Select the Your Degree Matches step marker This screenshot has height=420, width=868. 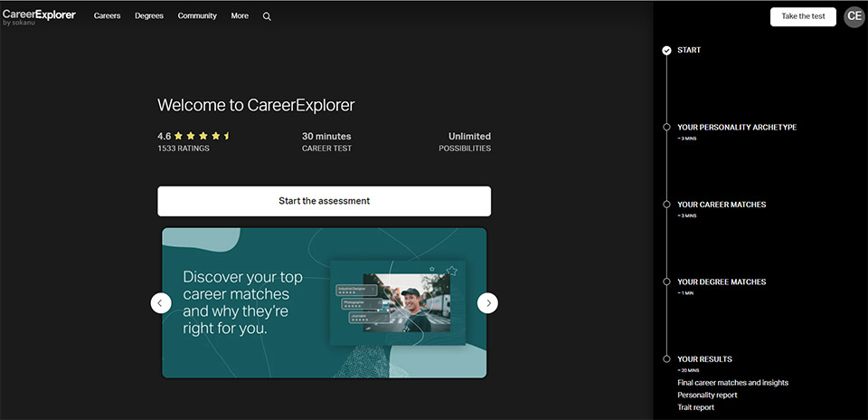click(x=666, y=282)
